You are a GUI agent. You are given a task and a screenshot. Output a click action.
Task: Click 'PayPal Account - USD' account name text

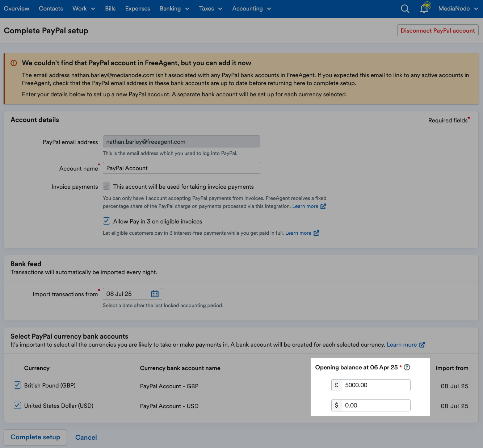tap(169, 406)
